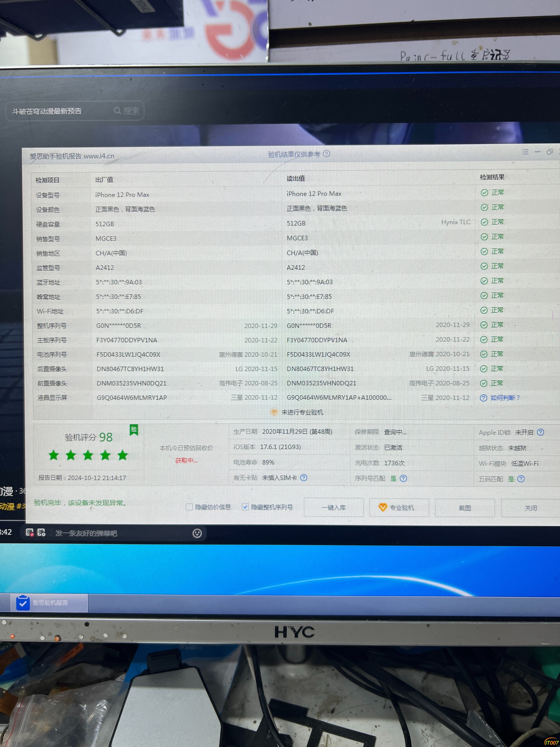The height and width of the screenshot is (747, 560).
Task: Toggle 隐藏估价信息 checkbox
Action: 189,507
